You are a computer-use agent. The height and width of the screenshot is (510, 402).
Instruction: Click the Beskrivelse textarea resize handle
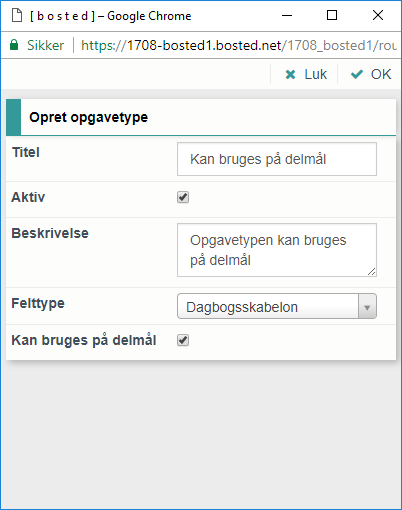coord(372,272)
